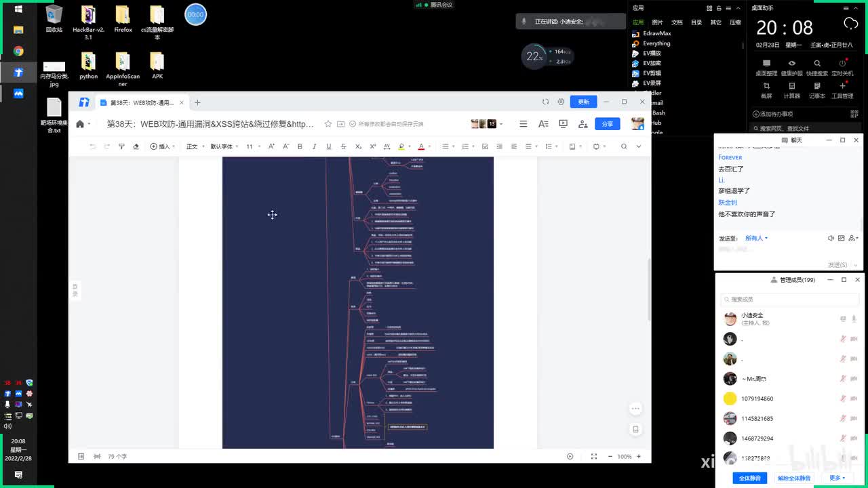Click the blue 分享 share button

click(x=607, y=124)
